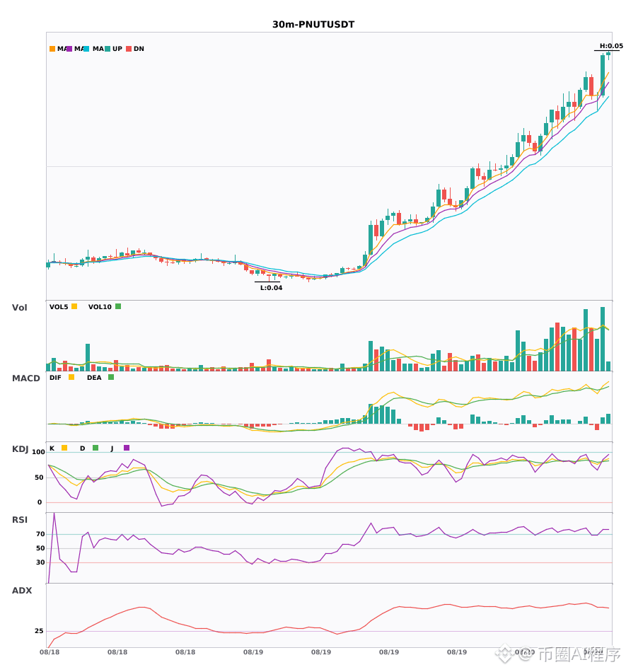Click the green D legend swatch
This screenshot has height=672, width=626.
pyautogui.click(x=95, y=448)
